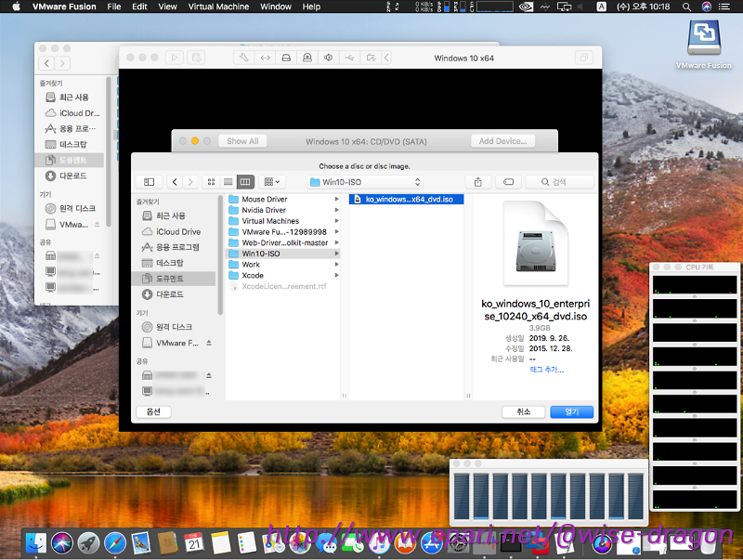Click the Show All button
This screenshot has width=743, height=560.
[242, 141]
